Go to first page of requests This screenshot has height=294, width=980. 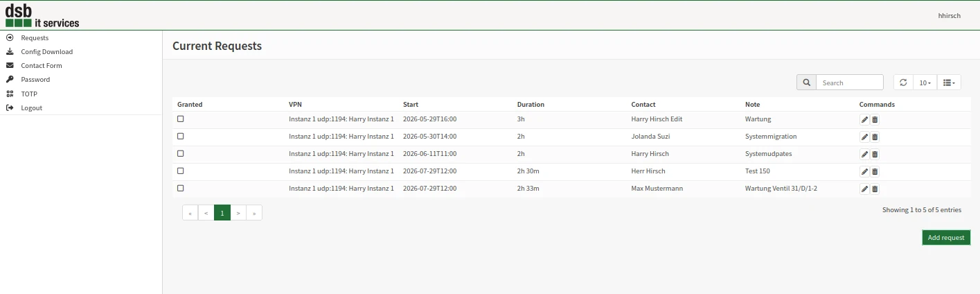(x=190, y=213)
